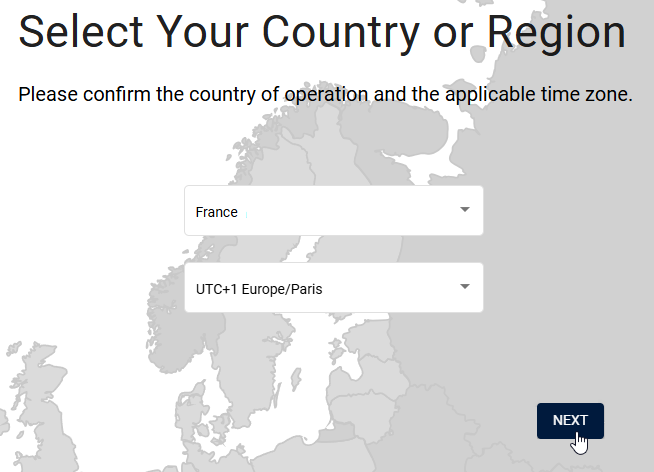
Task: Click the "UTC+1 Europe/Paris" text value
Action: [x=259, y=289]
